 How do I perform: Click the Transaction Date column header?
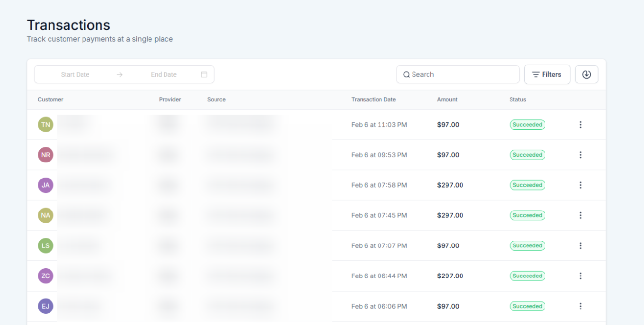click(373, 100)
